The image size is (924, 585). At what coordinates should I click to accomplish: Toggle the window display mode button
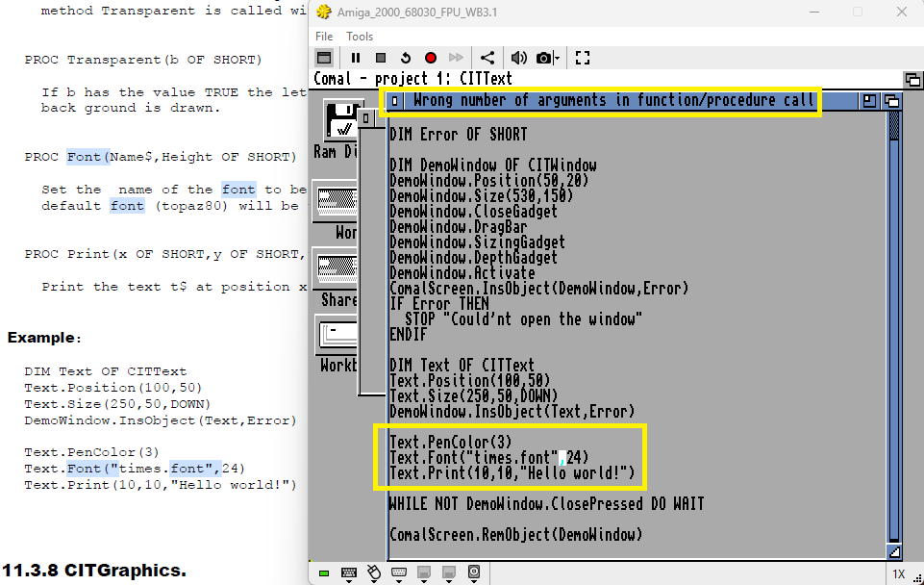point(324,58)
